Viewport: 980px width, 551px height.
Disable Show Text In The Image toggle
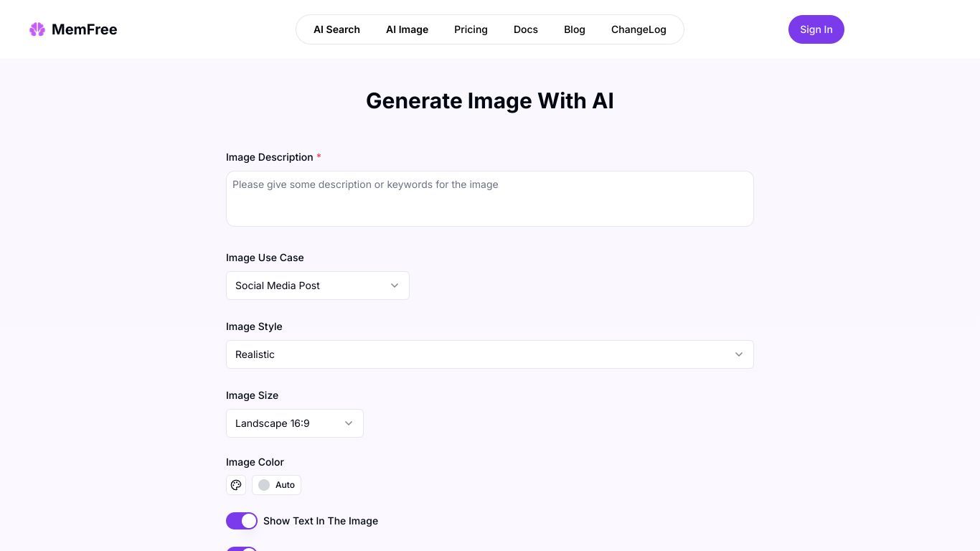(242, 521)
